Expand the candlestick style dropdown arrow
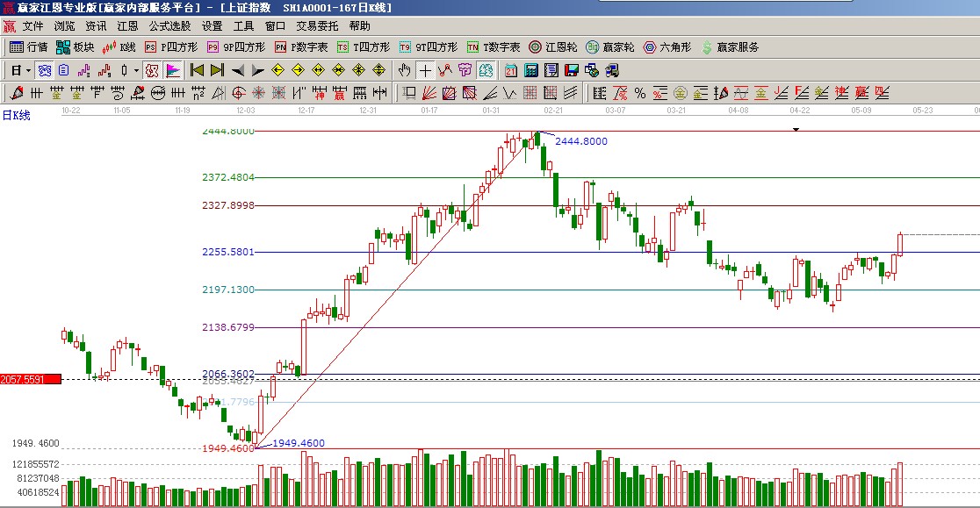Screen dimensions: 980x508 (x=136, y=70)
